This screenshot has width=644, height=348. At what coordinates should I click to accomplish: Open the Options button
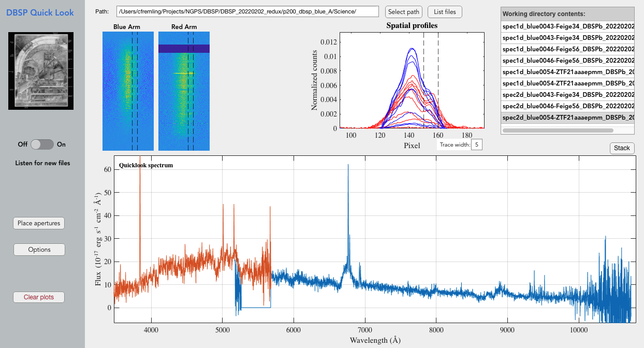39,250
